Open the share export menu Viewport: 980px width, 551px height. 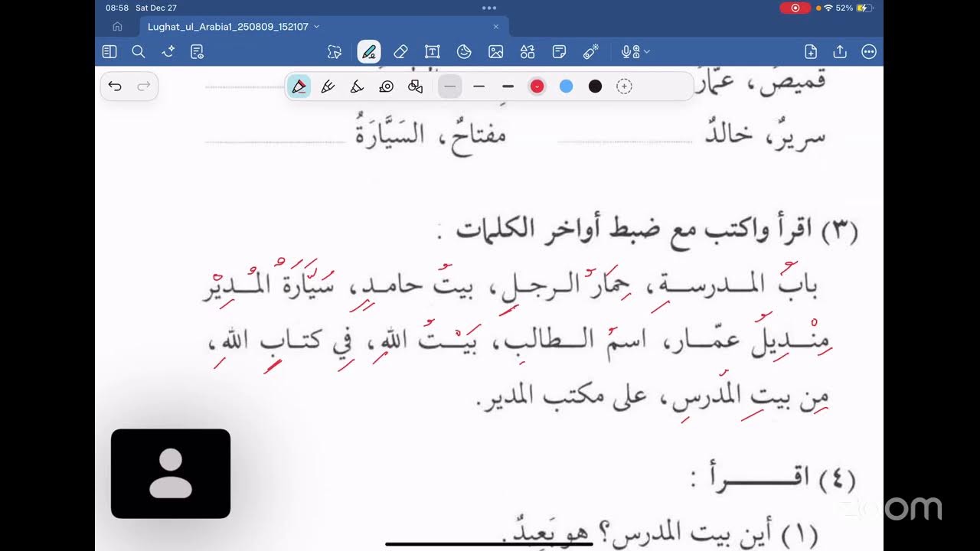pyautogui.click(x=840, y=51)
